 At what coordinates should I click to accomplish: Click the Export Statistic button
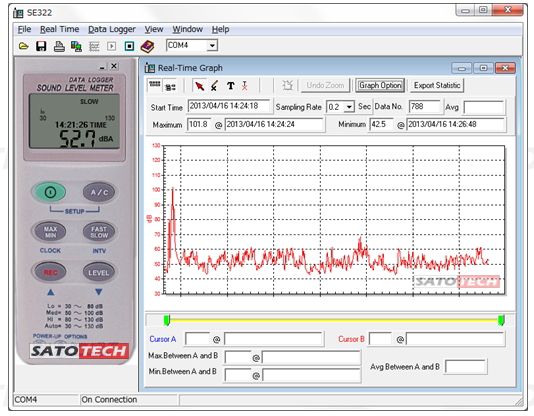437,85
